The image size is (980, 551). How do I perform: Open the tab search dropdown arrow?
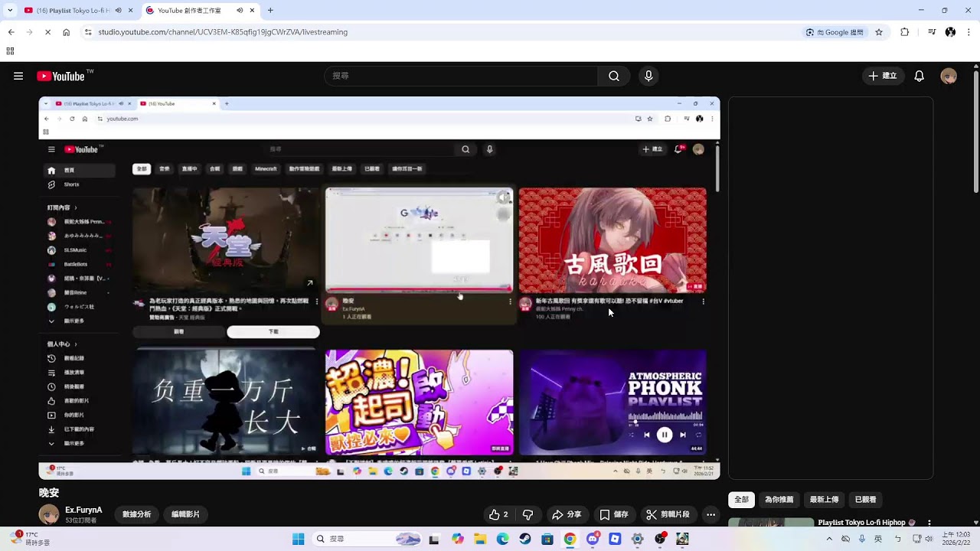(10, 11)
